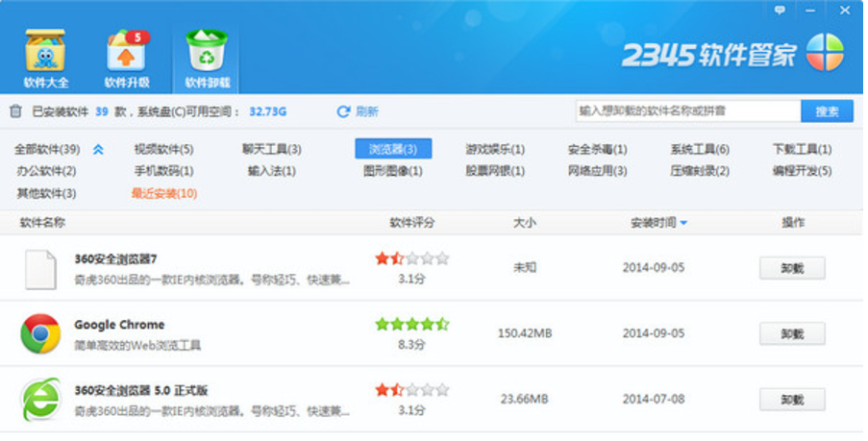Select the 安全杀毒(1) category
Image resolution: width=868 pixels, height=441 pixels.
click(x=597, y=149)
